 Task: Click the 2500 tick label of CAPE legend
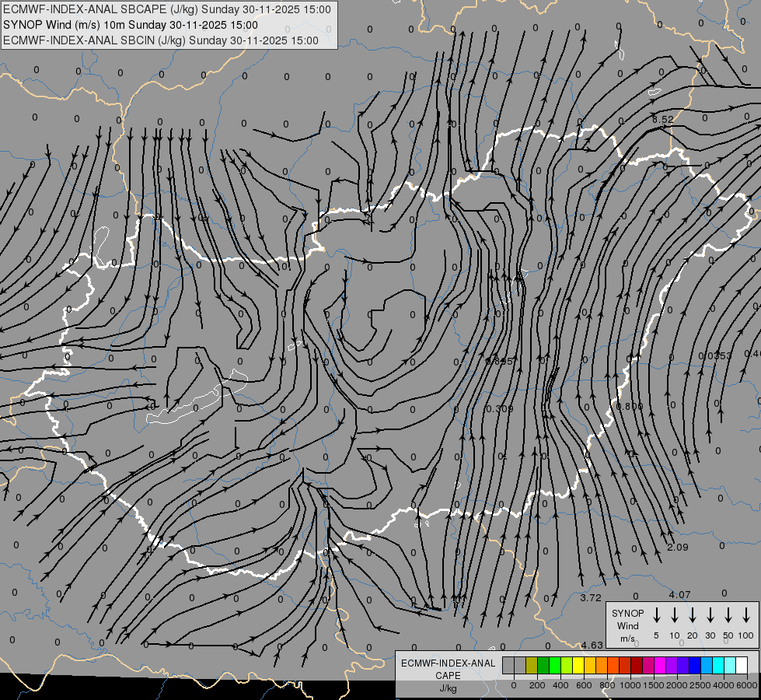(700, 685)
